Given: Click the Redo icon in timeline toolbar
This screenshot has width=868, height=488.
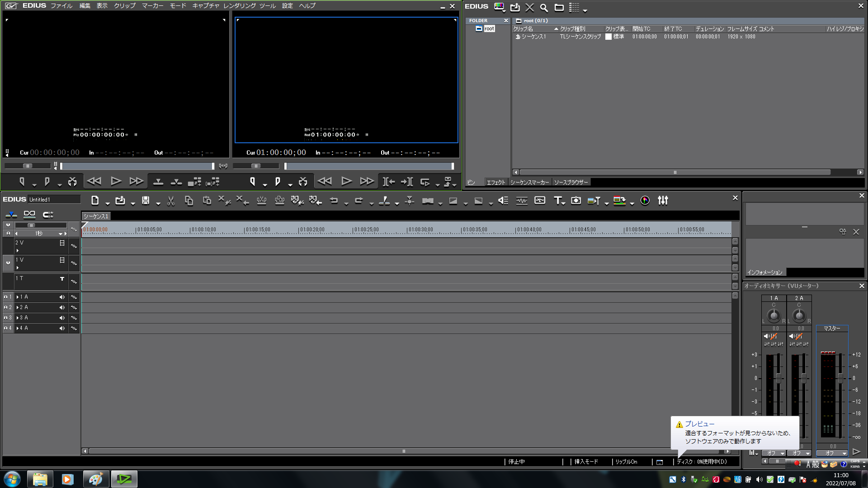Looking at the screenshot, I should [x=359, y=201].
